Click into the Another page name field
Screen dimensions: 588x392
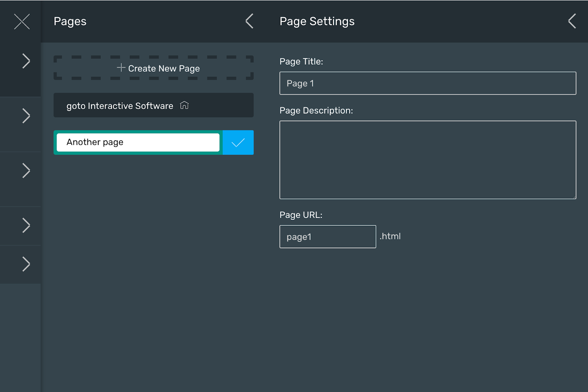(x=138, y=142)
